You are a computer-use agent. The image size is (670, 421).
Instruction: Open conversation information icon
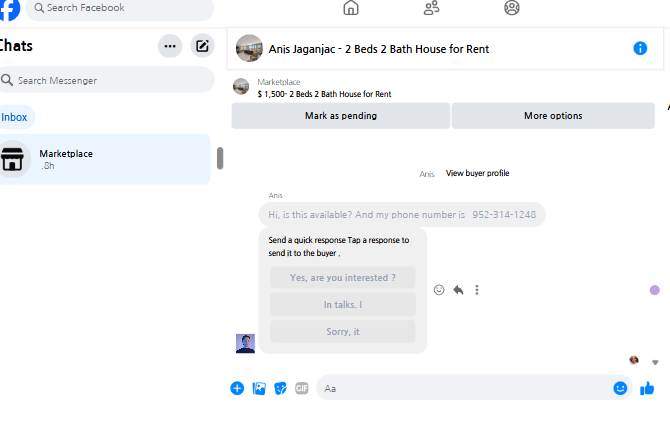pos(640,48)
